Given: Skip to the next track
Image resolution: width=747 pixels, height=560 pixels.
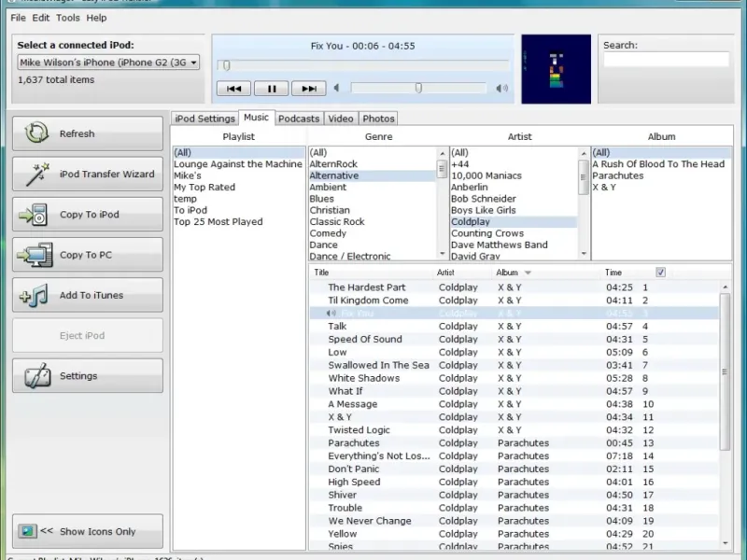Looking at the screenshot, I should [308, 89].
